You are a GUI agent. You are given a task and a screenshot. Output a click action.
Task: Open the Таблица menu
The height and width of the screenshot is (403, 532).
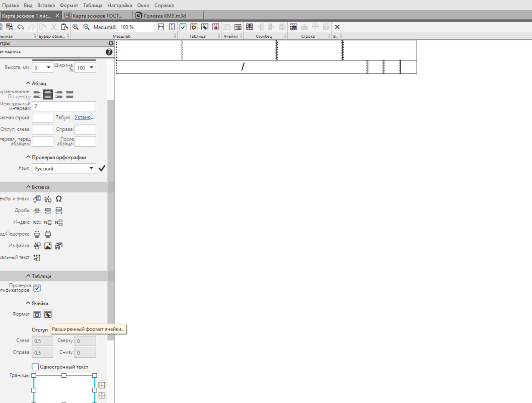(93, 5)
